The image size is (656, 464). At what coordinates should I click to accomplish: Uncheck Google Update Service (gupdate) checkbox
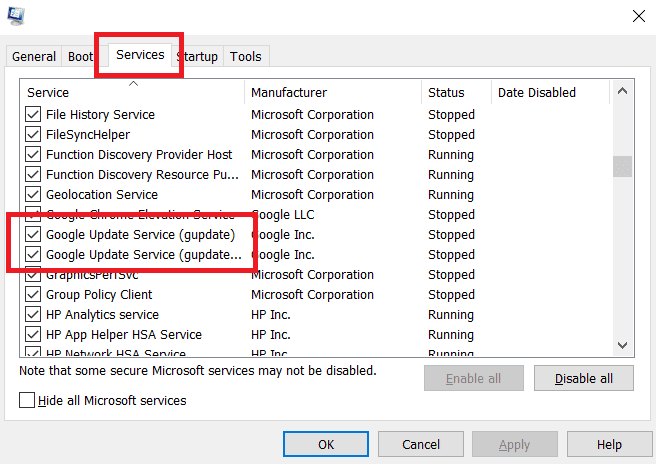pyautogui.click(x=33, y=234)
